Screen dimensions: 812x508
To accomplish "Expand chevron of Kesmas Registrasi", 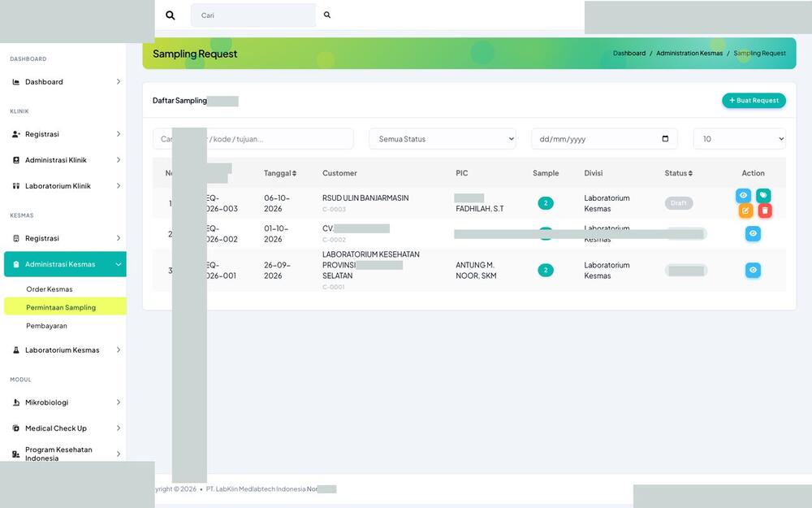I will coord(118,238).
